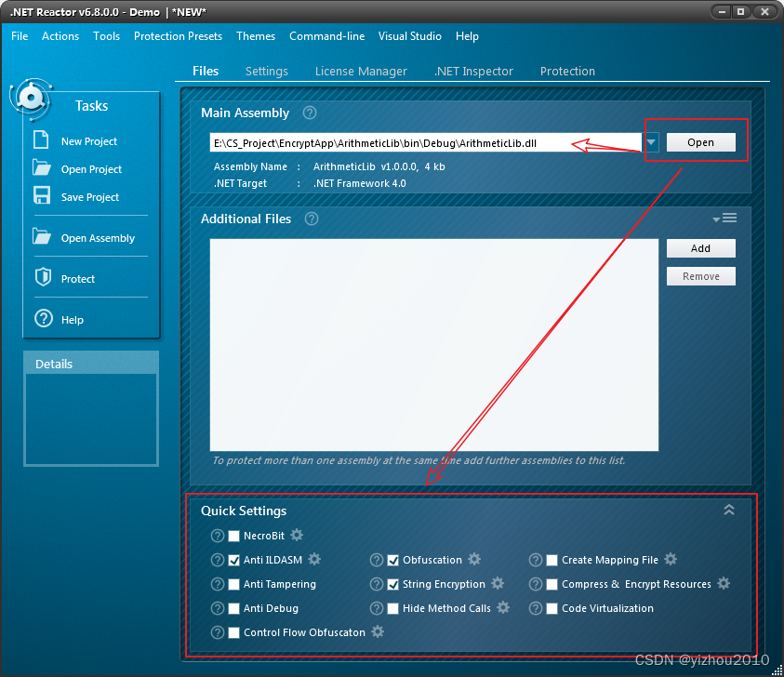
Task: Open NecroBit gear settings
Action: tap(297, 535)
